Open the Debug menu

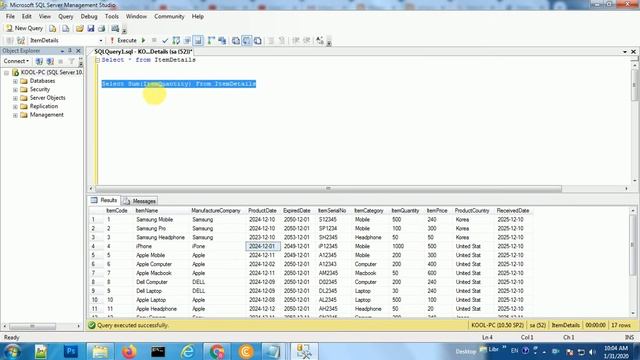click(89, 16)
